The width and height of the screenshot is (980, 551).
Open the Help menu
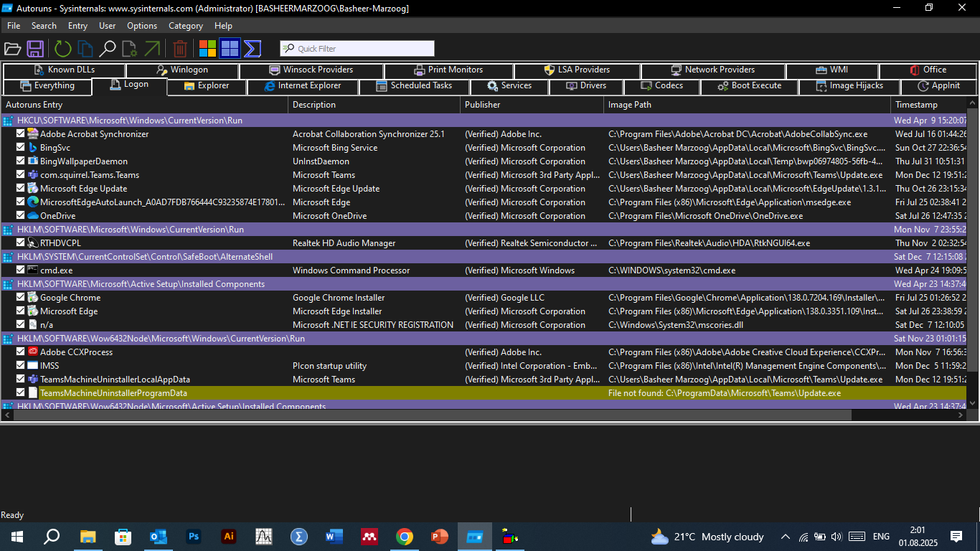(x=223, y=26)
